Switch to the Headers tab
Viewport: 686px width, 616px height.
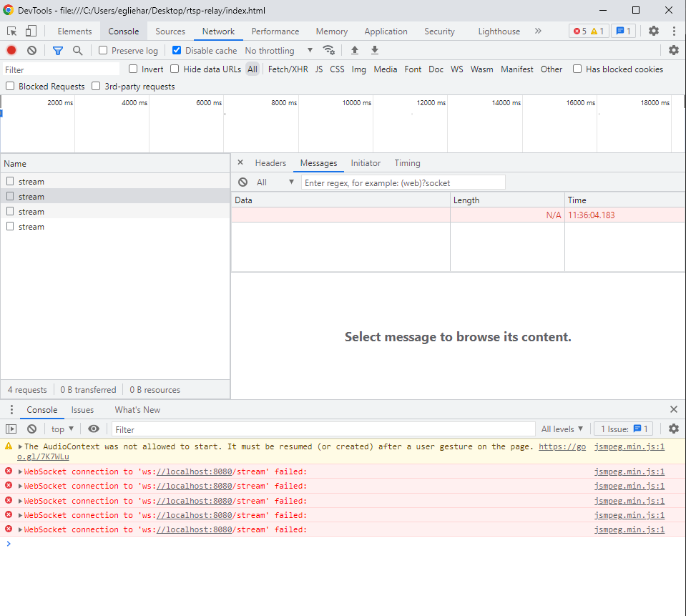[x=270, y=162]
